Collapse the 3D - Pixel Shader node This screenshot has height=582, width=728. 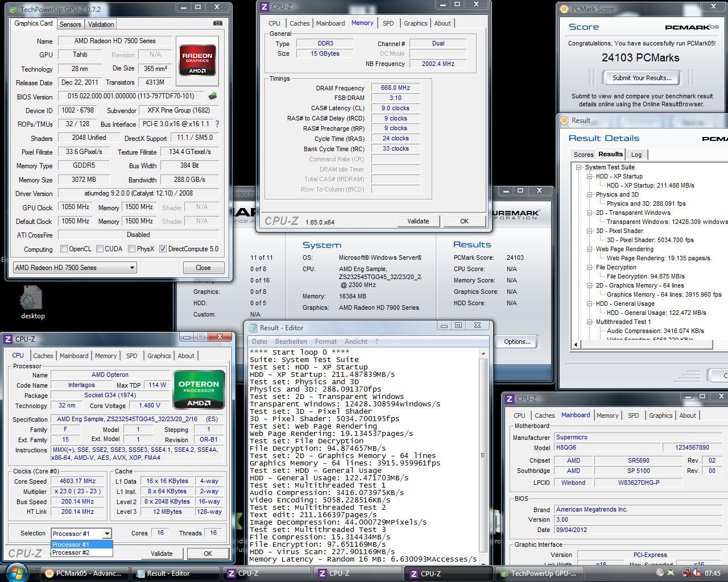[x=590, y=231]
